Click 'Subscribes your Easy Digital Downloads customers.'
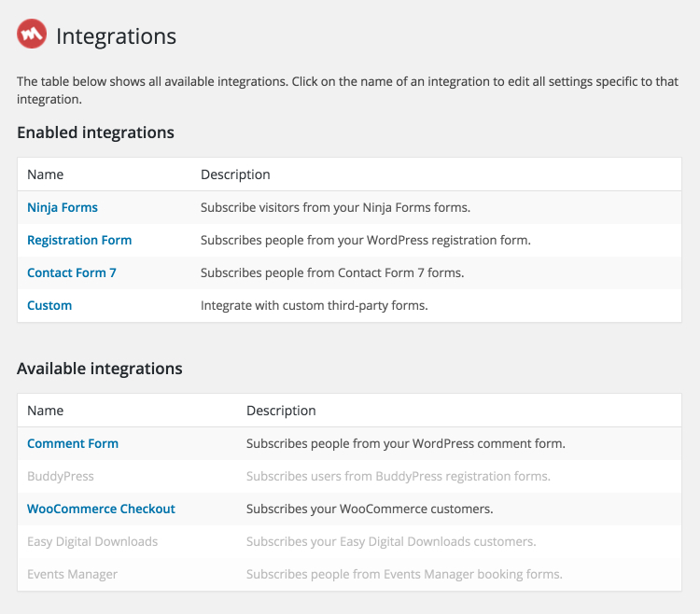The height and width of the screenshot is (614, 700). (x=391, y=541)
